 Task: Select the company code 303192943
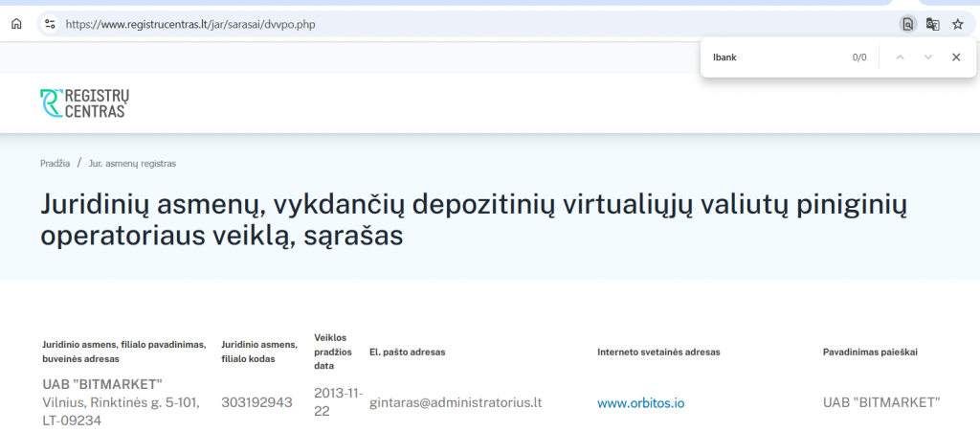coord(256,402)
